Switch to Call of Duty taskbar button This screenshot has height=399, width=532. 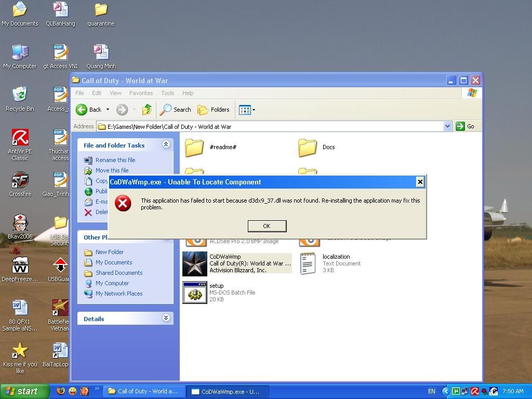tap(144, 391)
